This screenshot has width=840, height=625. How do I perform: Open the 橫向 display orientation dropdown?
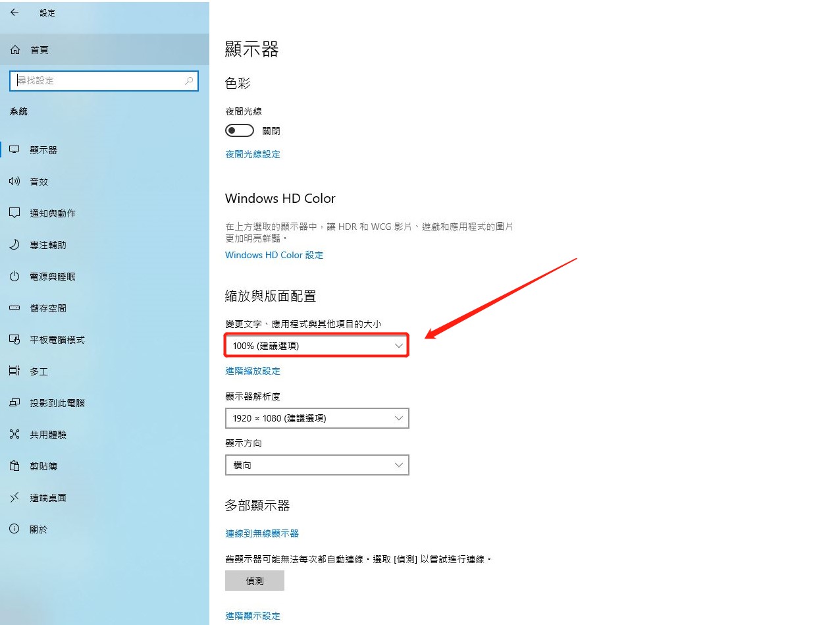click(x=317, y=465)
